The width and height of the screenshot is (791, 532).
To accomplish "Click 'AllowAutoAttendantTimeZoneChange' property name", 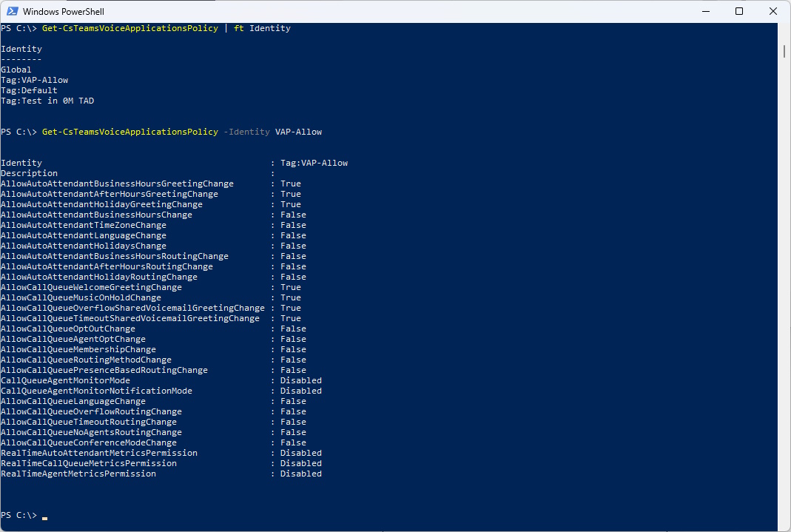I will click(83, 225).
